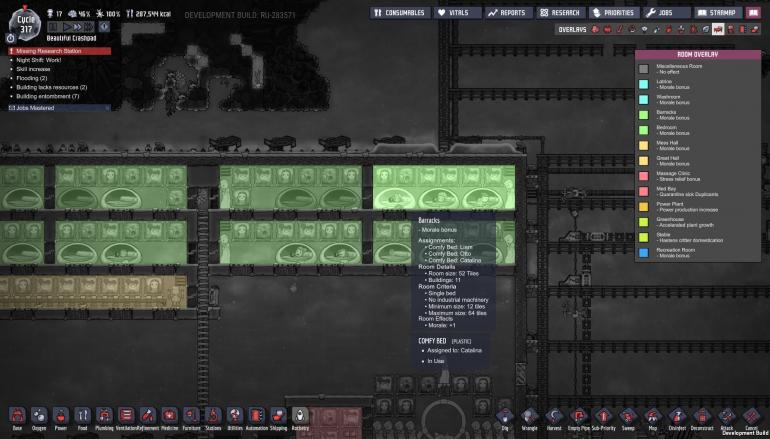Open the Starmap menu
Viewport: 770px width, 439px height.
pos(718,13)
